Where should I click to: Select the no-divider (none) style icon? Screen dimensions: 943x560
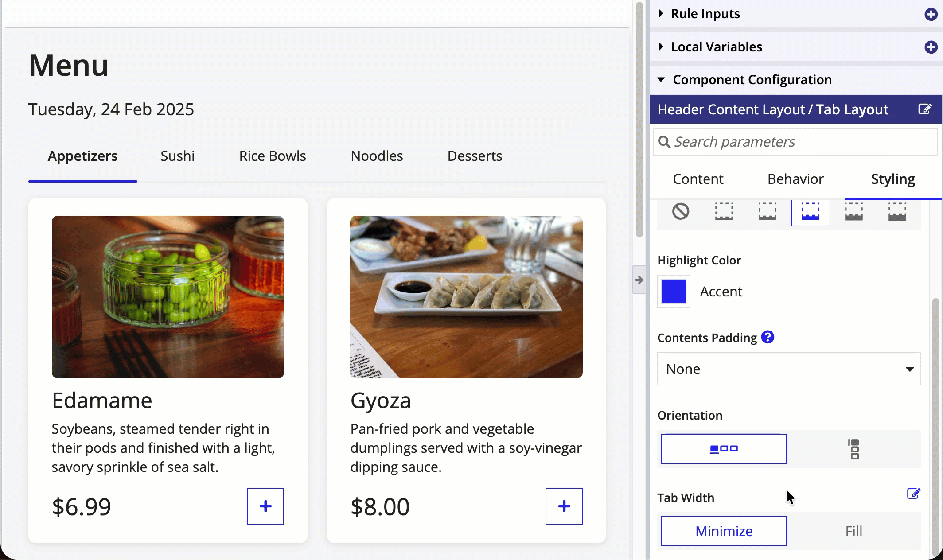pyautogui.click(x=681, y=211)
